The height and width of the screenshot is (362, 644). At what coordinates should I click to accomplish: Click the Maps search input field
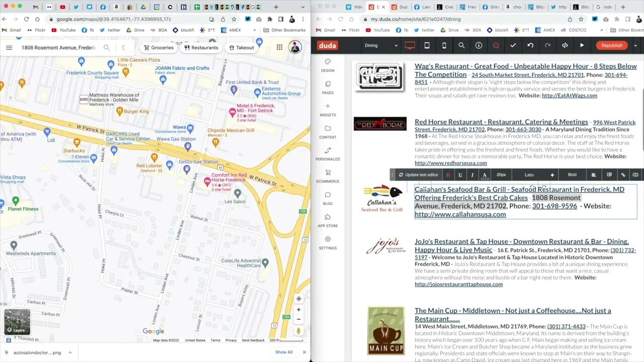point(58,48)
